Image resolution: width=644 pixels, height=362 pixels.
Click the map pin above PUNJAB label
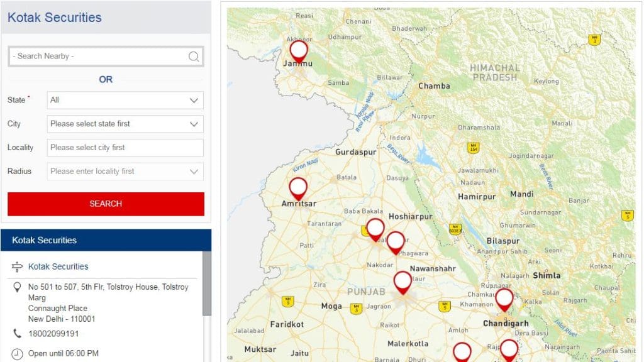402,283
